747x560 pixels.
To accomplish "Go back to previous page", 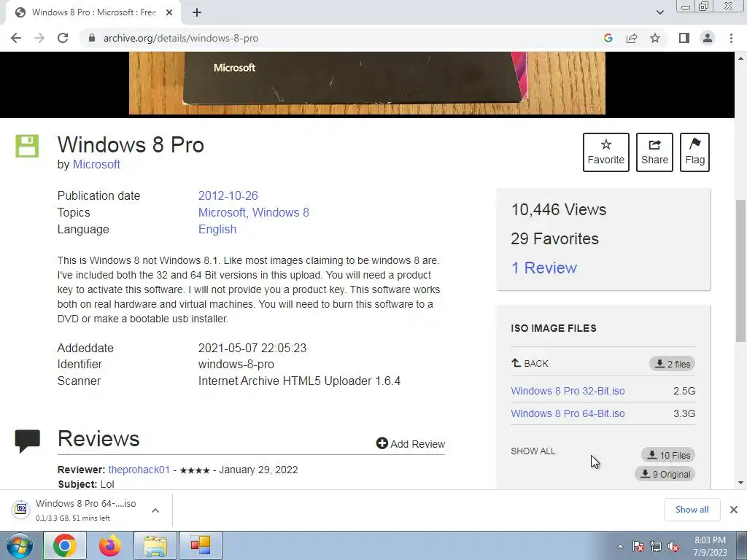I will click(x=16, y=38).
